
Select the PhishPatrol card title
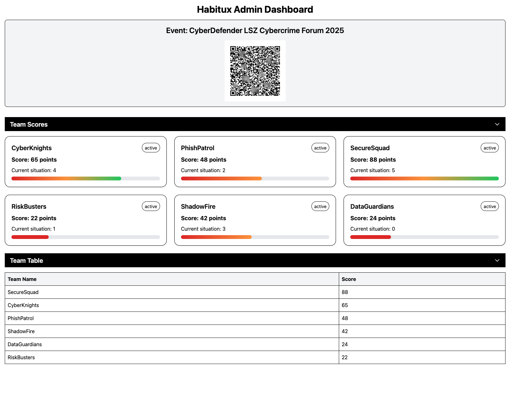click(198, 148)
